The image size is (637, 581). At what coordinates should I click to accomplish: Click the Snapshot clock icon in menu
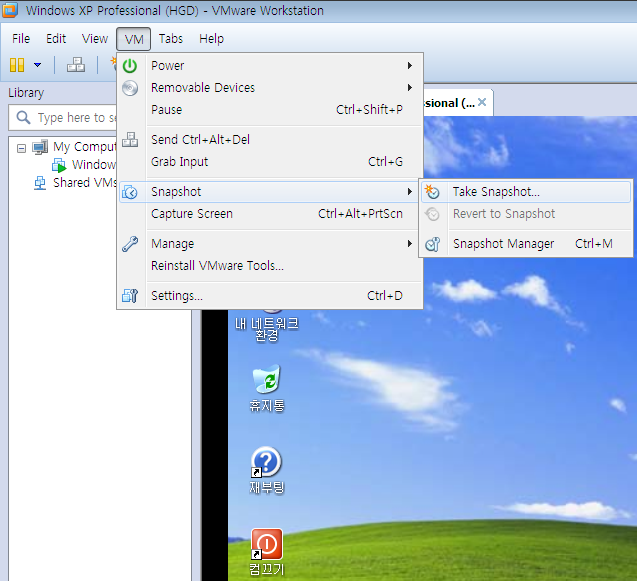[x=130, y=192]
